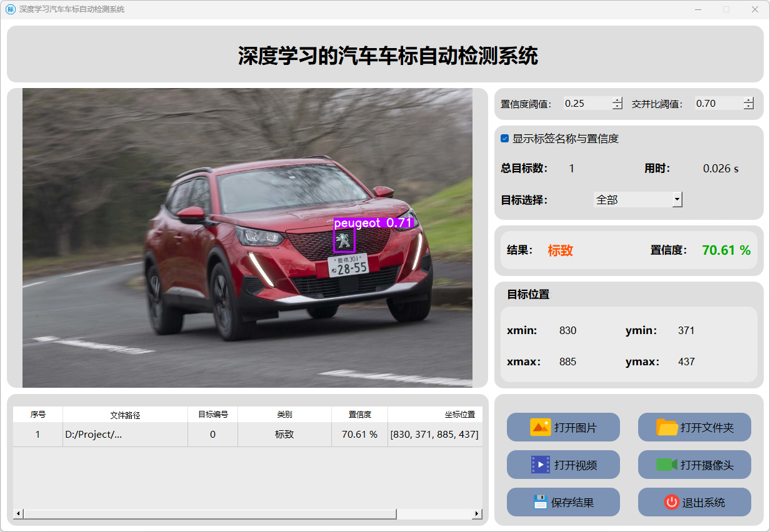Click the peugeot detection box on the car image
The width and height of the screenshot is (770, 532).
coord(344,240)
